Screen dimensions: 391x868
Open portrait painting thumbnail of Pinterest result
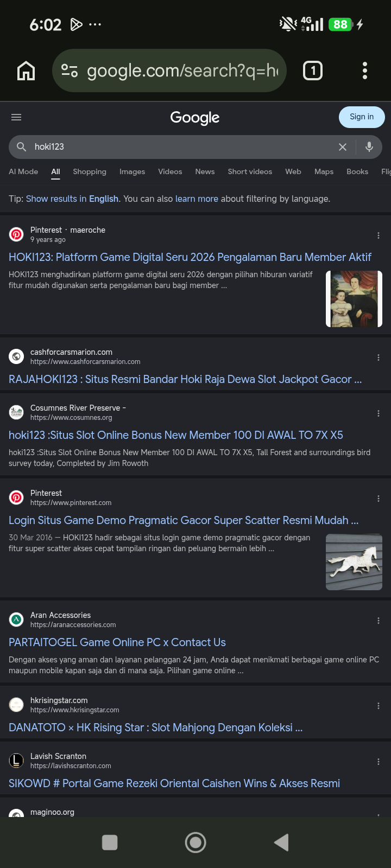(x=354, y=299)
